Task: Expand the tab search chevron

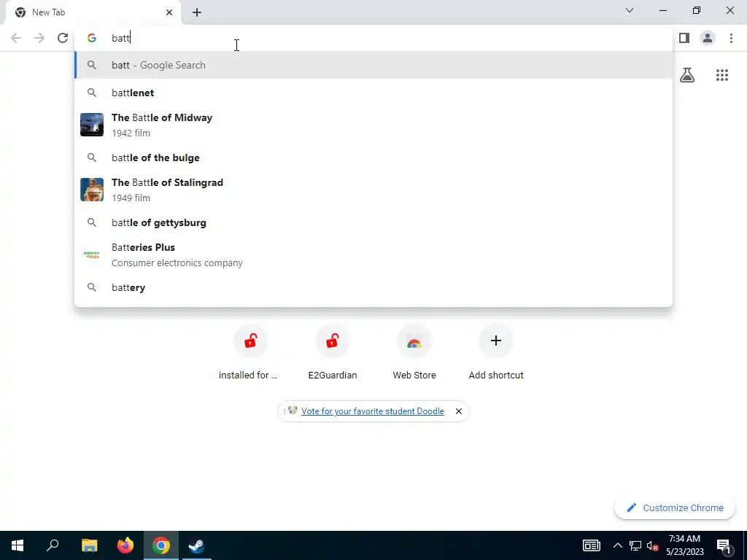Action: 630,10
